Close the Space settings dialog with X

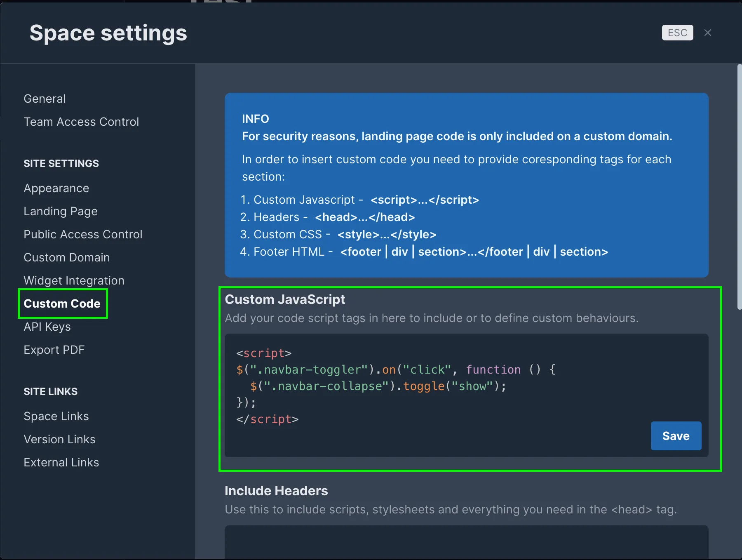pos(708,33)
